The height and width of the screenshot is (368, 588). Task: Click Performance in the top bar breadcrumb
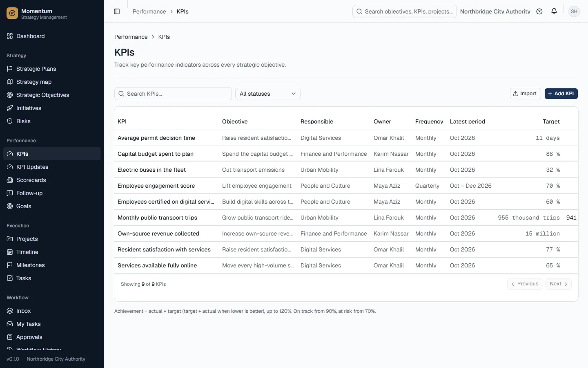(149, 11)
